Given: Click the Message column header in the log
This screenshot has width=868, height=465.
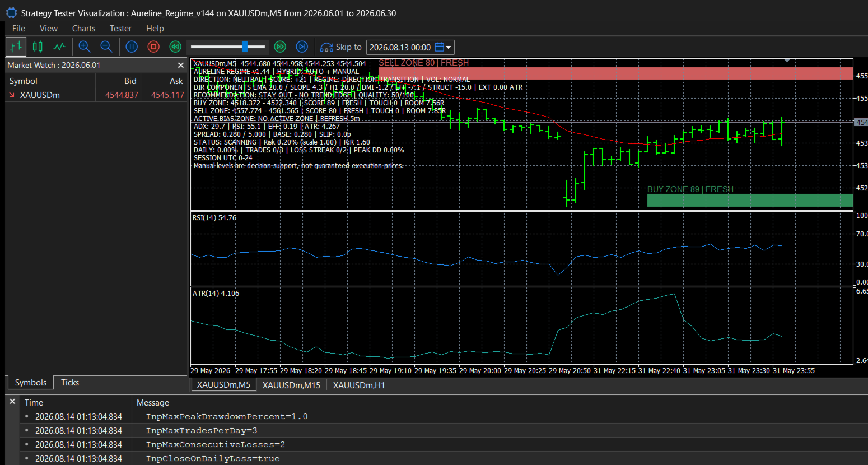Looking at the screenshot, I should pos(153,403).
